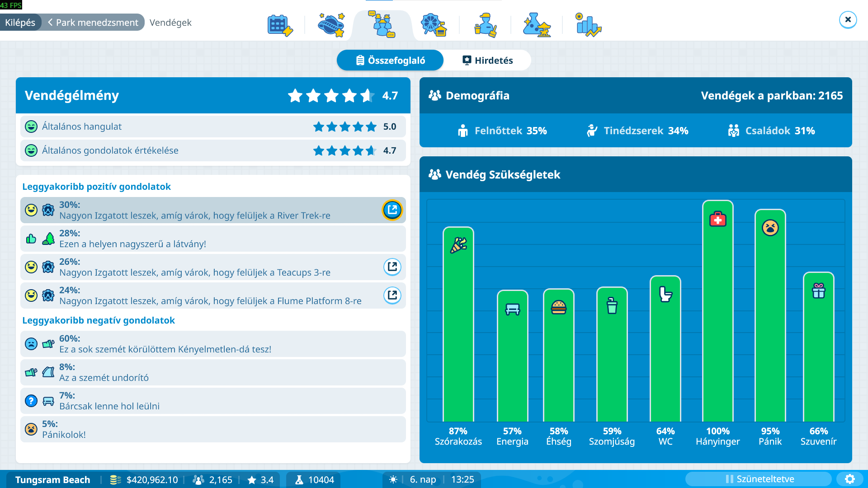Viewport: 868px width, 488px height.
Task: Close the guests panel with X
Action: 848,20
